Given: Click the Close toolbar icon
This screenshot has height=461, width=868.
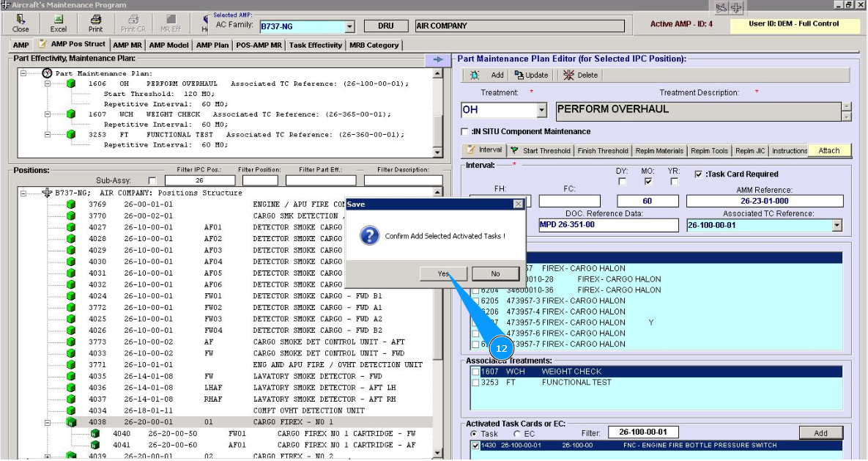Looking at the screenshot, I should 21,20.
